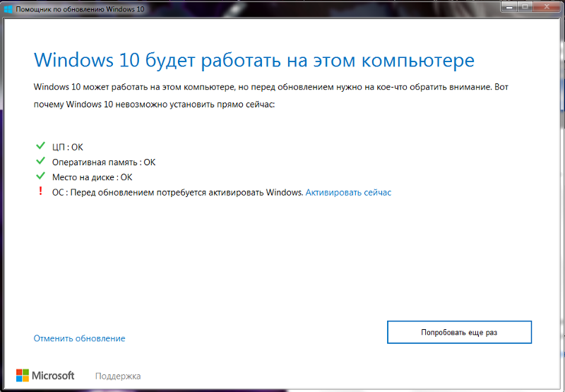Open the "Поддержка" link

118,376
